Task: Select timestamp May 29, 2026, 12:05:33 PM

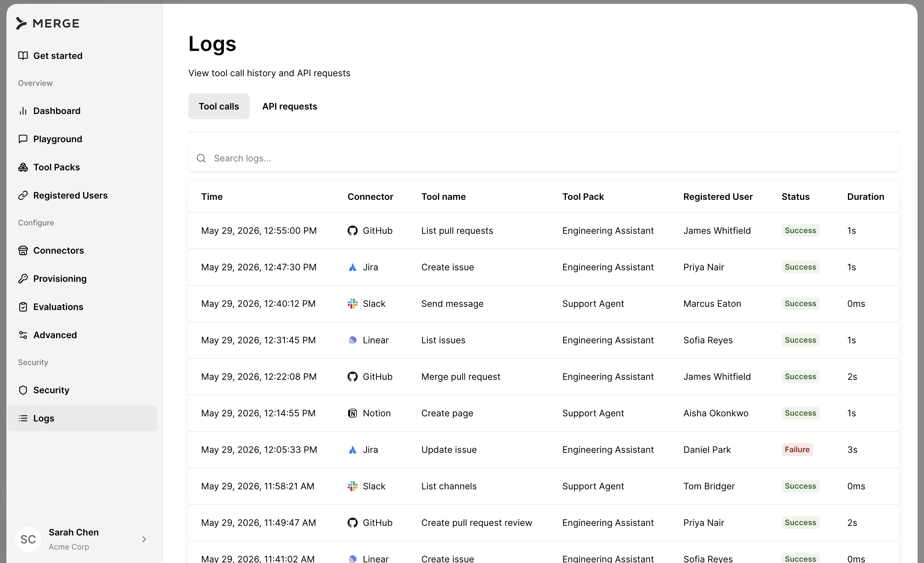Action: (259, 449)
